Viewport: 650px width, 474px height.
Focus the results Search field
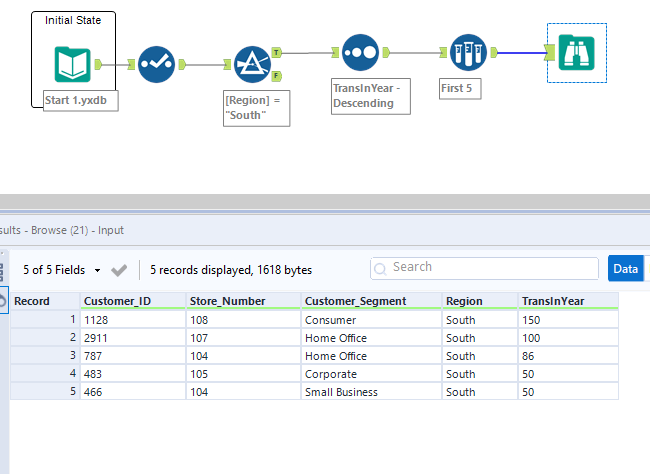484,268
